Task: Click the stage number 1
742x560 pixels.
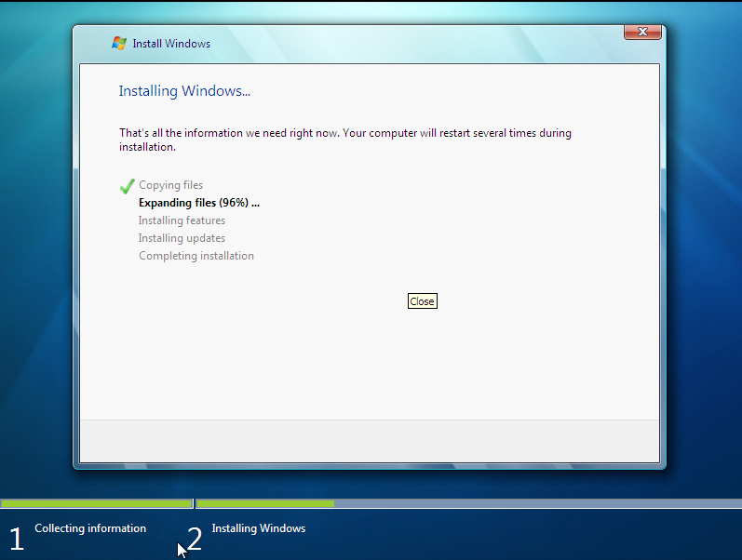Action: [x=17, y=539]
